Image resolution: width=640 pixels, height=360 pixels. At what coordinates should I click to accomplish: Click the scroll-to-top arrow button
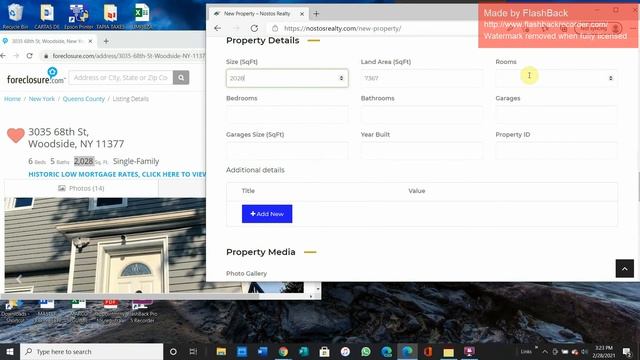point(624,268)
